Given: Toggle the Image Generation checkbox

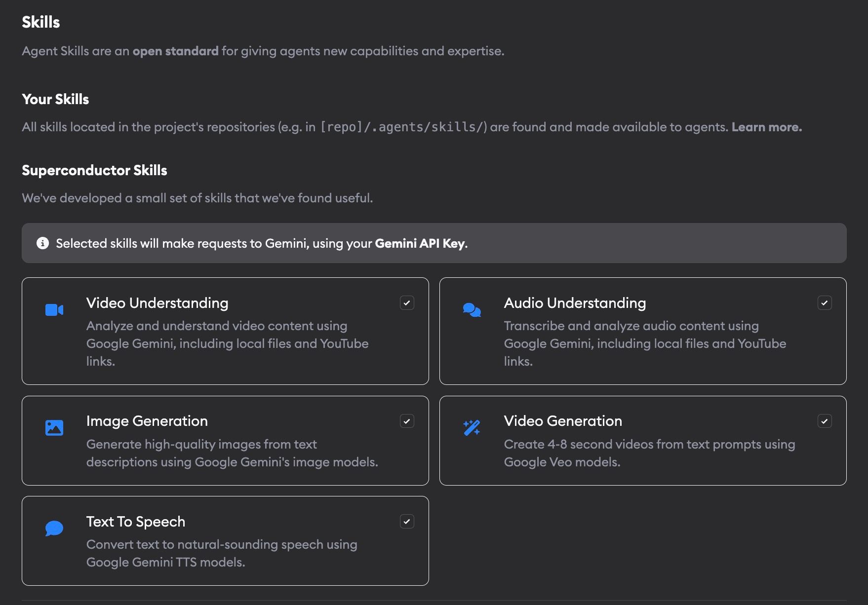Looking at the screenshot, I should (407, 421).
